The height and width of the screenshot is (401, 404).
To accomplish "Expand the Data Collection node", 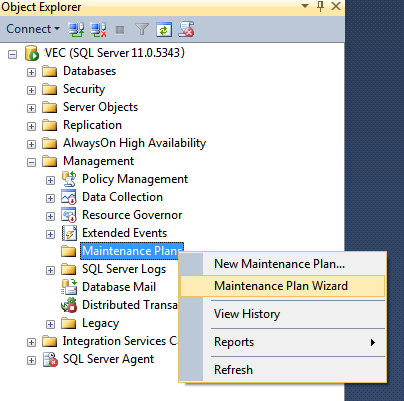I will tap(50, 198).
